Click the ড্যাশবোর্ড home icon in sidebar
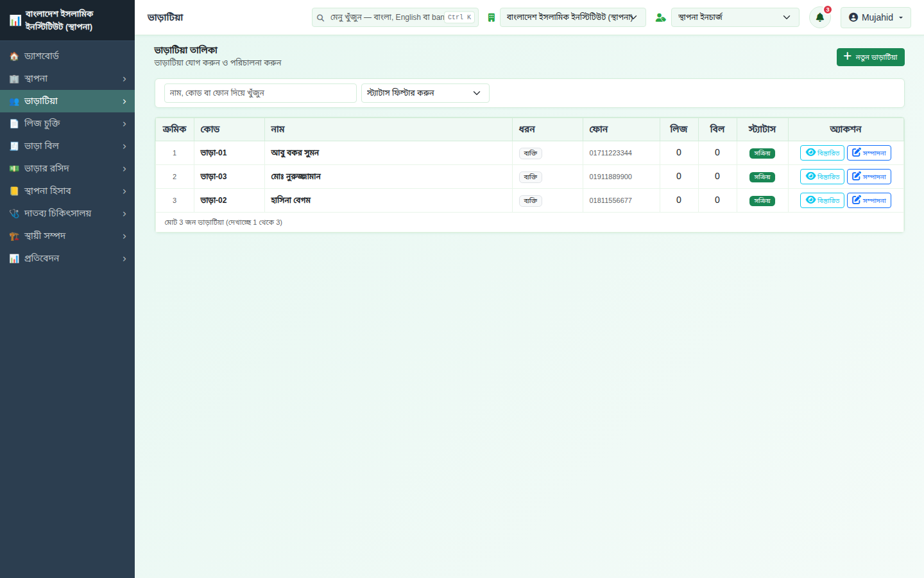The height and width of the screenshot is (578, 924). pyautogui.click(x=14, y=57)
